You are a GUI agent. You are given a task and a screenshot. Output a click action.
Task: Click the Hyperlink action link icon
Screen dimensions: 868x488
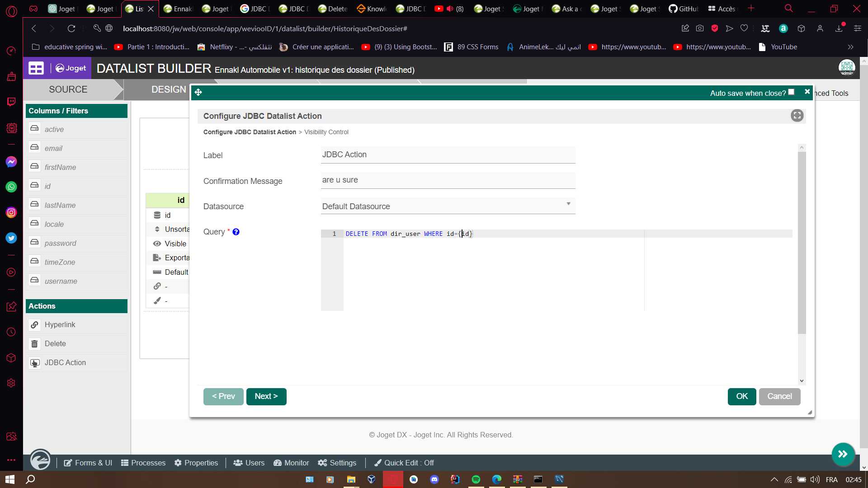[35, 325]
